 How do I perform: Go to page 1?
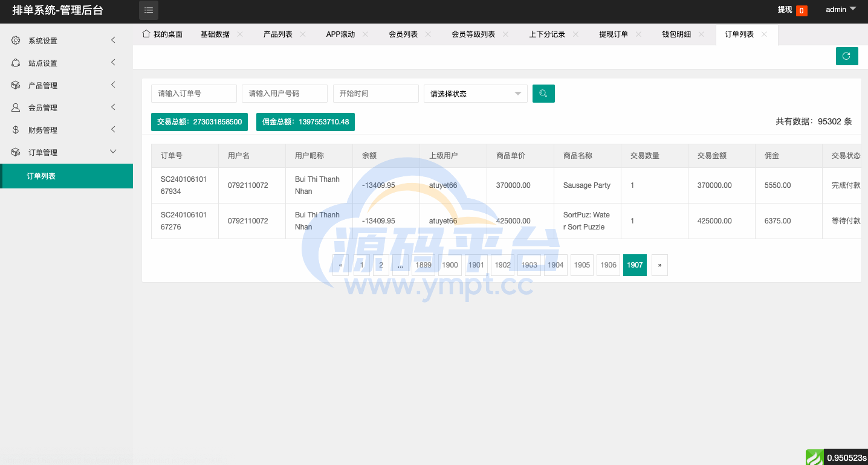[362, 265]
